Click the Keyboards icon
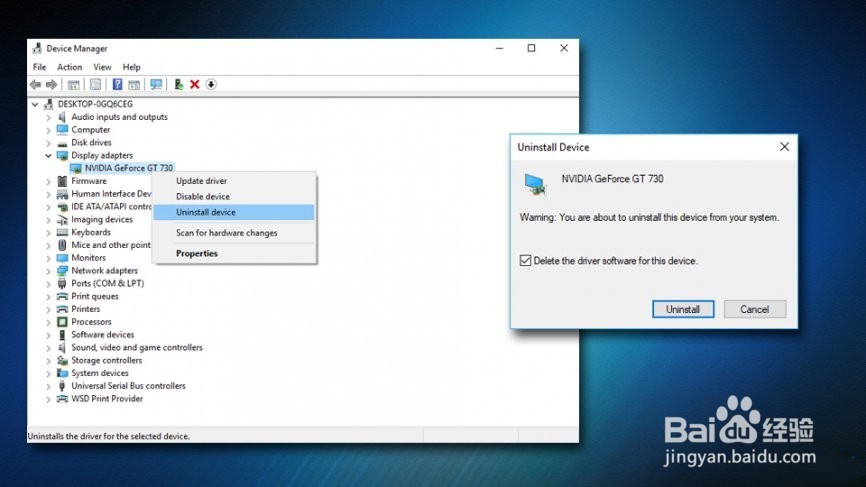866x487 pixels. tap(62, 232)
